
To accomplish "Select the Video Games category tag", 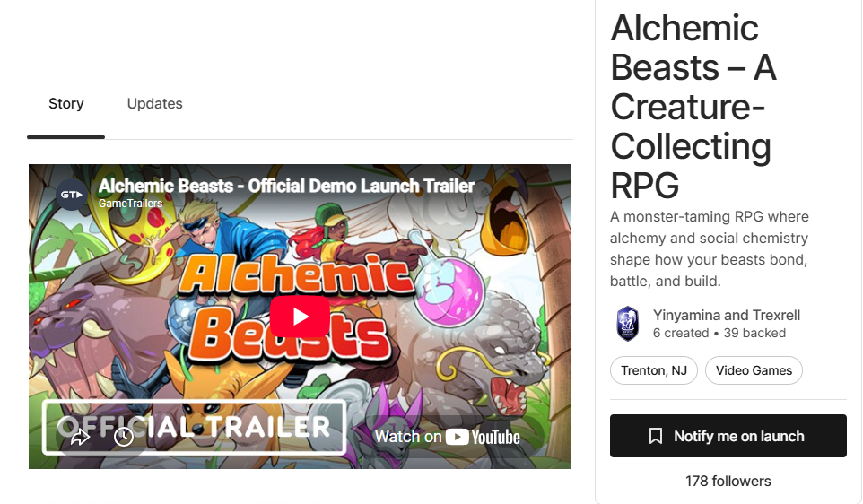I will point(754,370).
